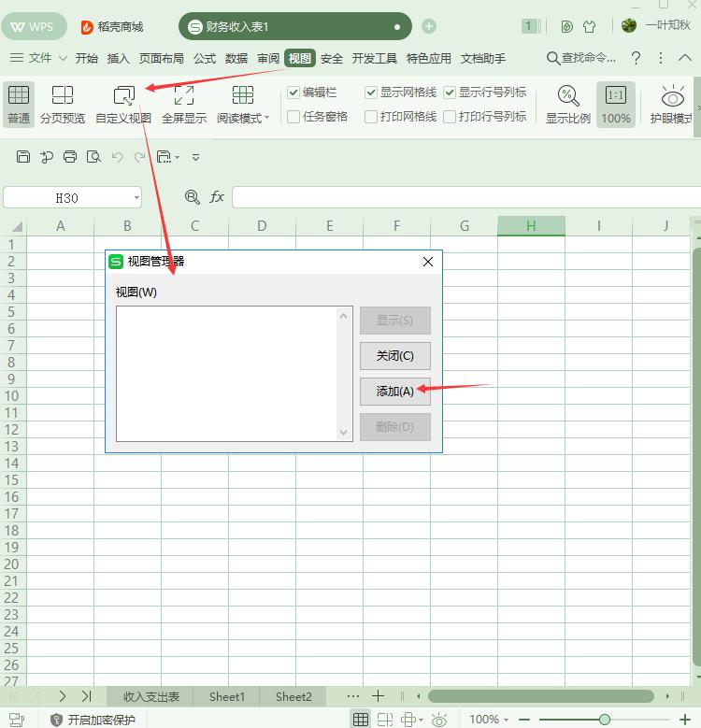The height and width of the screenshot is (728, 701).
Task: Show more sheets via the ellipsis
Action: click(352, 696)
